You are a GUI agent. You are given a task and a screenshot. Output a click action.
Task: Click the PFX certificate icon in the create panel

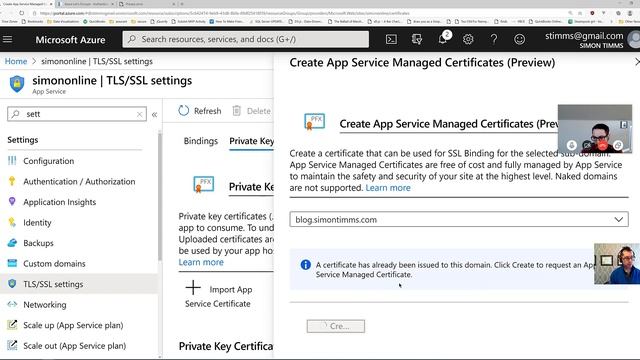tap(314, 122)
